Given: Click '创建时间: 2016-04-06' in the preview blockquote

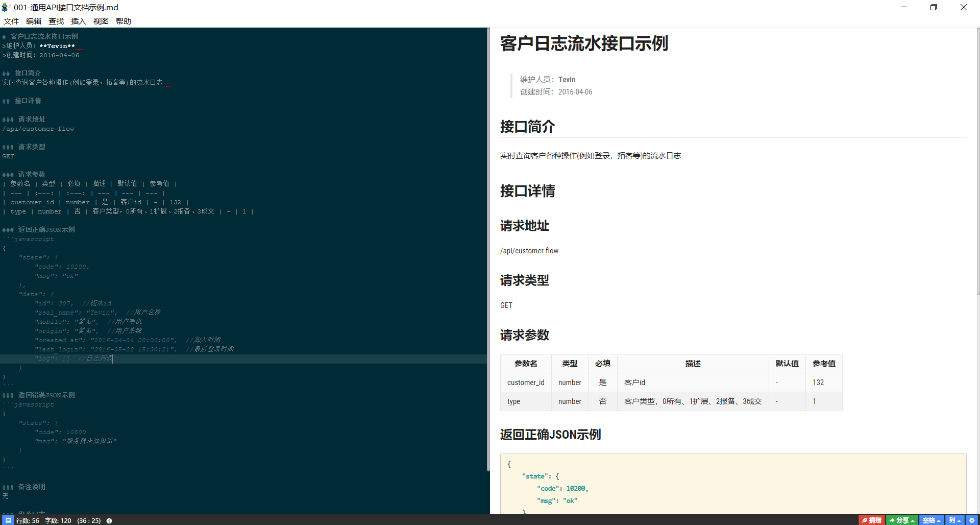Looking at the screenshot, I should [556, 92].
